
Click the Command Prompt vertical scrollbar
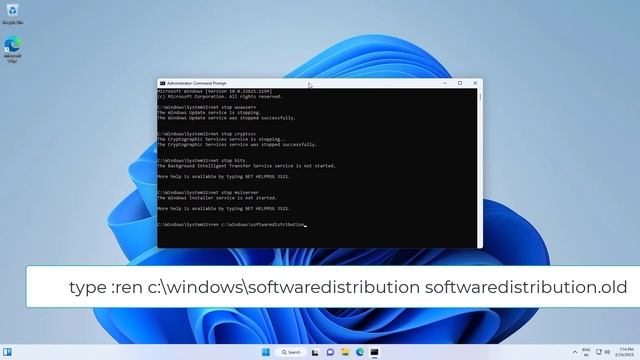(480, 168)
